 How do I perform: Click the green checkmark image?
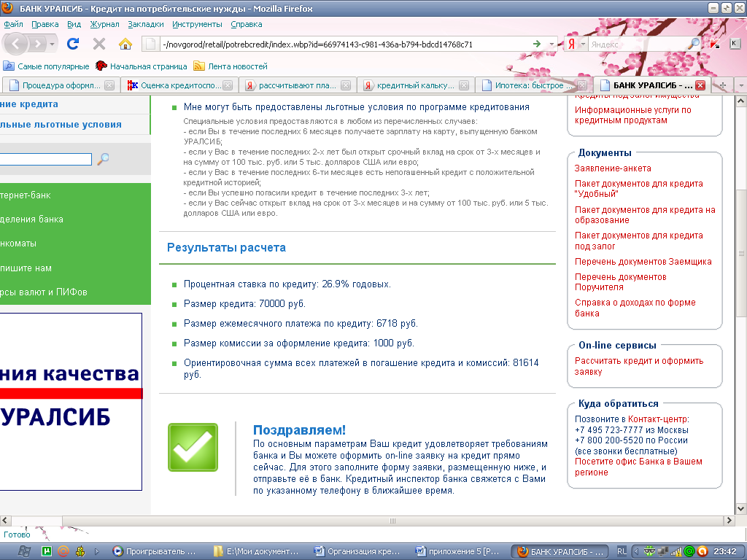(193, 447)
